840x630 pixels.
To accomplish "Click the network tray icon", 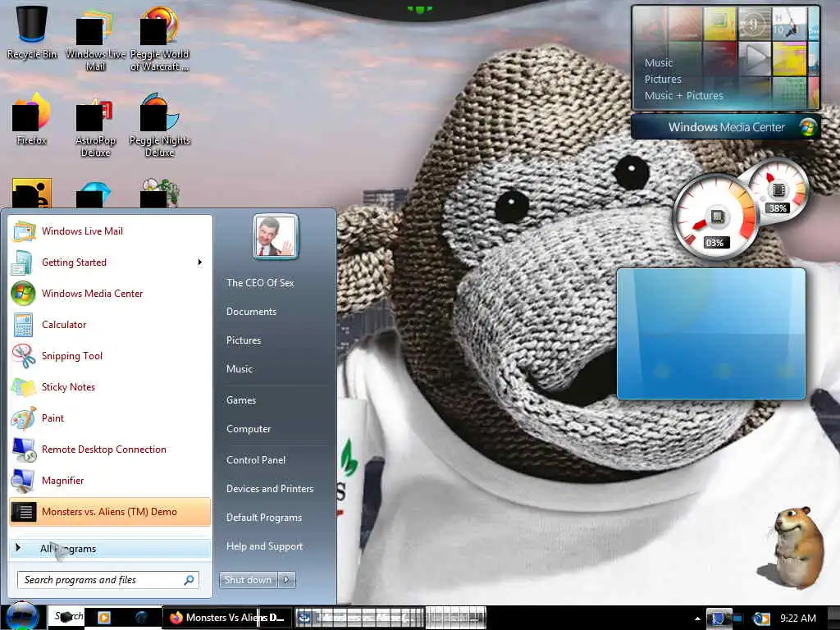I will coord(738,619).
